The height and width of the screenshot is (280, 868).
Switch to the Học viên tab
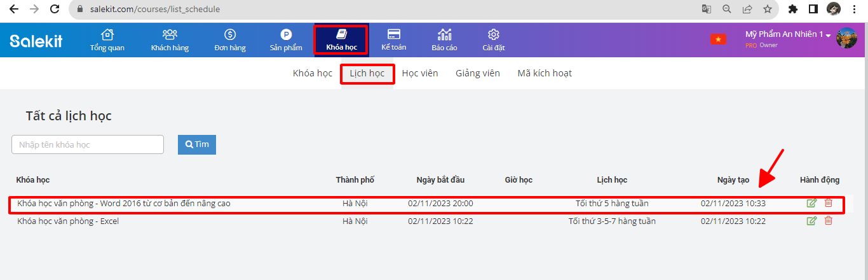pyautogui.click(x=419, y=73)
